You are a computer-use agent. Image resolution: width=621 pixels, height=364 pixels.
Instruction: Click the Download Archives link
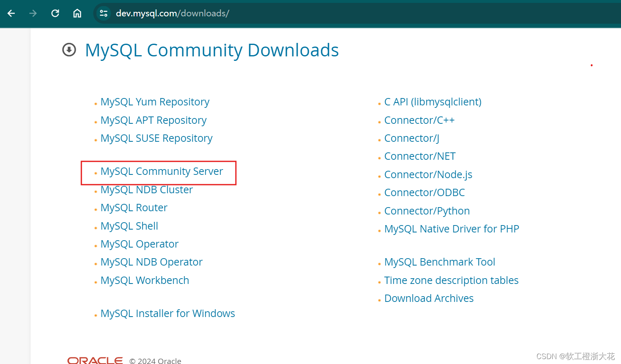coord(428,298)
